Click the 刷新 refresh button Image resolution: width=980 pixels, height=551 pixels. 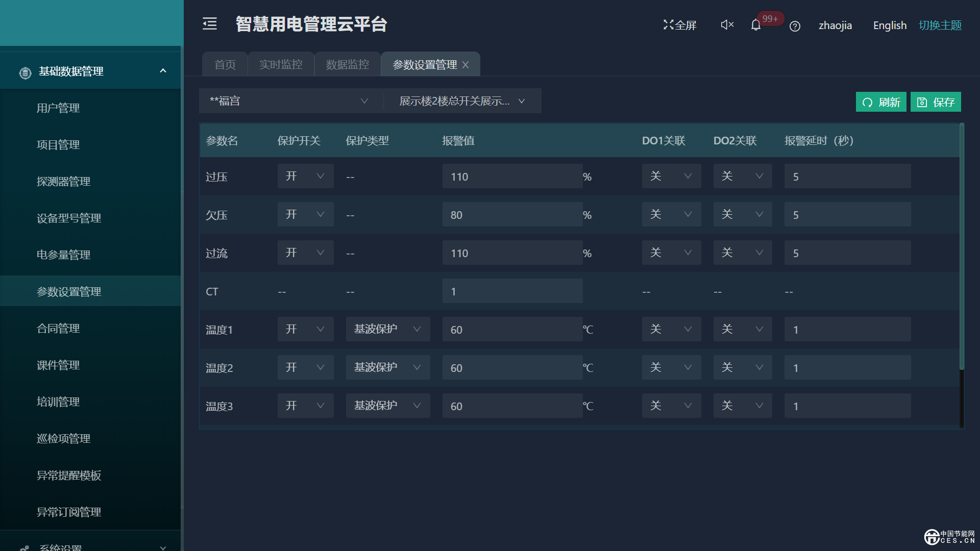pos(880,102)
